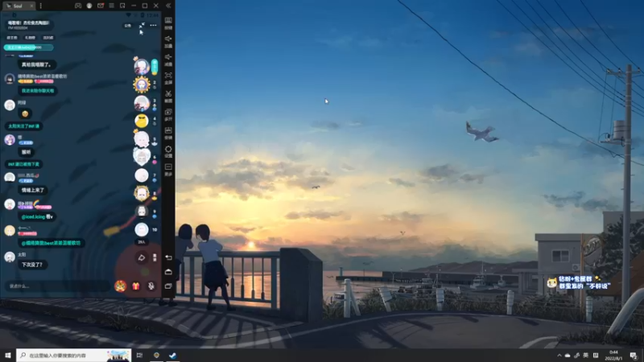The height and width of the screenshot is (362, 644).
Task: Open seat 6 heart-framed avatar
Action: (142, 157)
